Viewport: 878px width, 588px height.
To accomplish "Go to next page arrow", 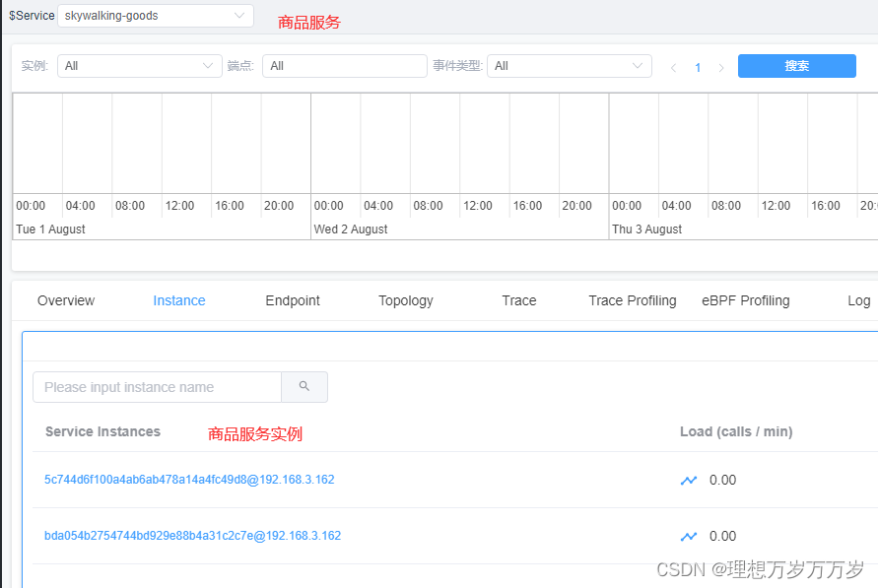I will (721, 68).
